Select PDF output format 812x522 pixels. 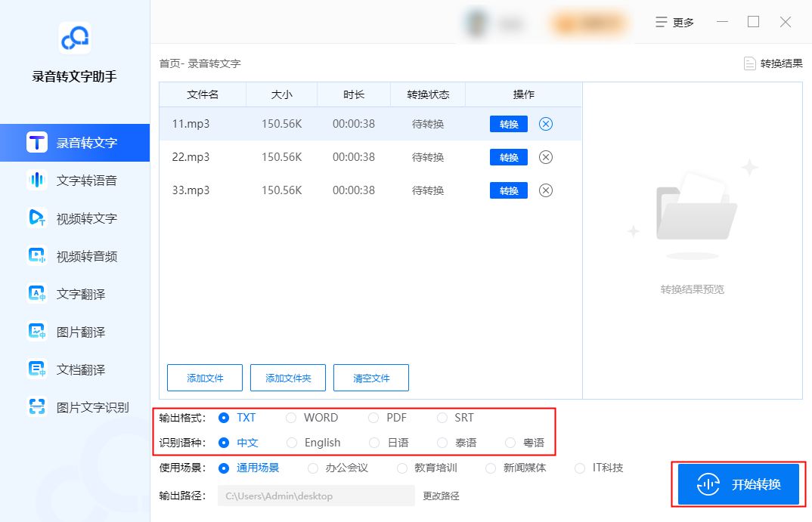(387, 418)
